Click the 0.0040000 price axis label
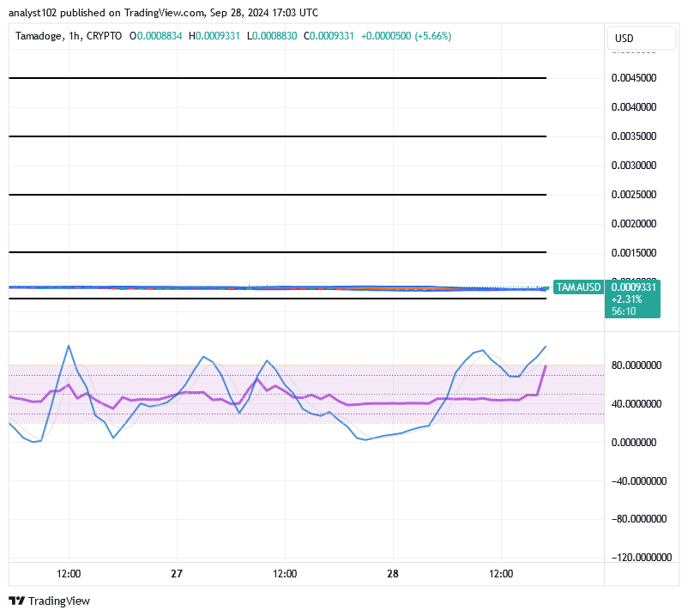Viewport: 688px width, 616px height. pos(634,107)
